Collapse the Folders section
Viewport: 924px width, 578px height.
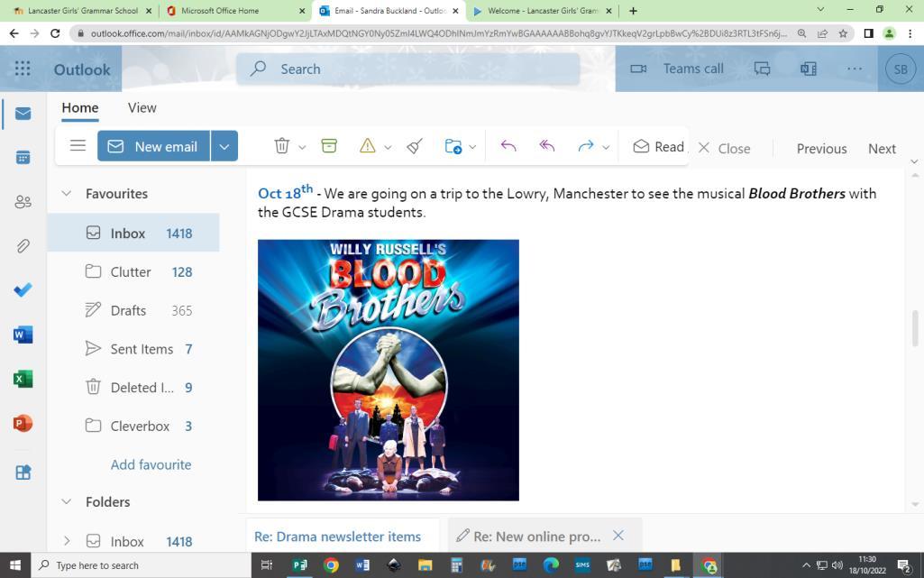click(67, 501)
